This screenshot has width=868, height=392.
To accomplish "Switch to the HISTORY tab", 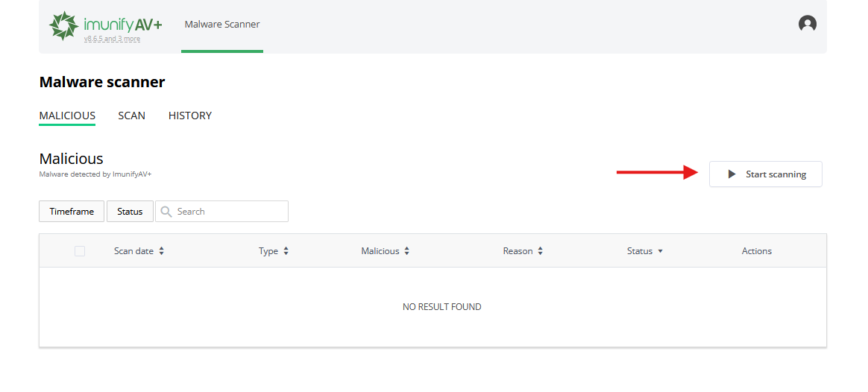I will [x=190, y=116].
